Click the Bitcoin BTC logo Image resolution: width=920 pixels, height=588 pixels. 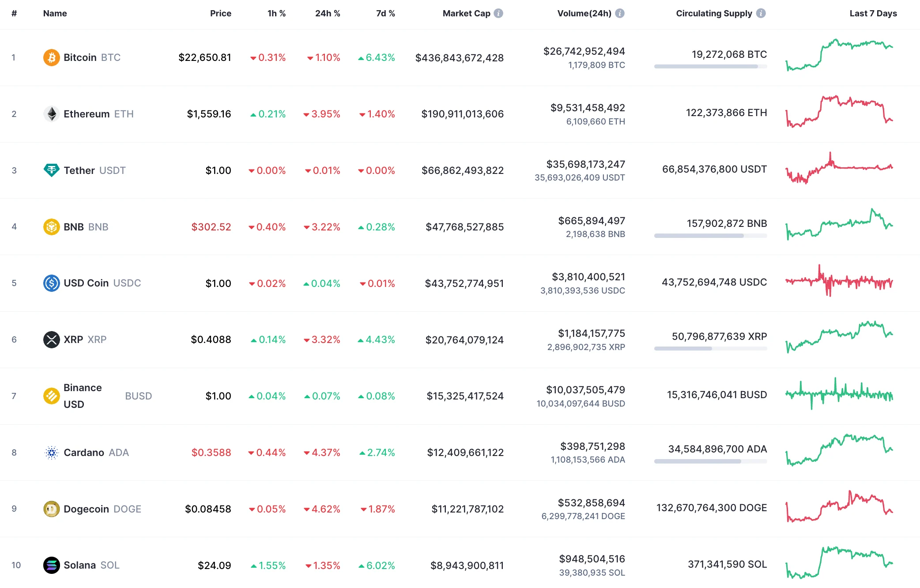pyautogui.click(x=51, y=57)
